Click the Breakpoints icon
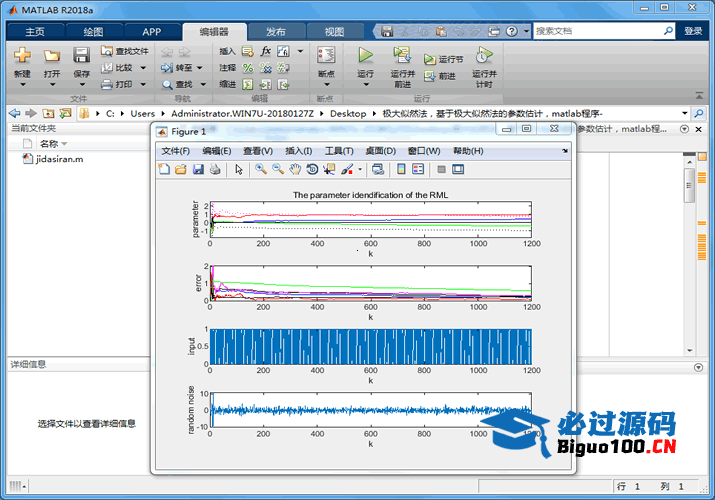The width and height of the screenshot is (715, 500). (x=326, y=55)
